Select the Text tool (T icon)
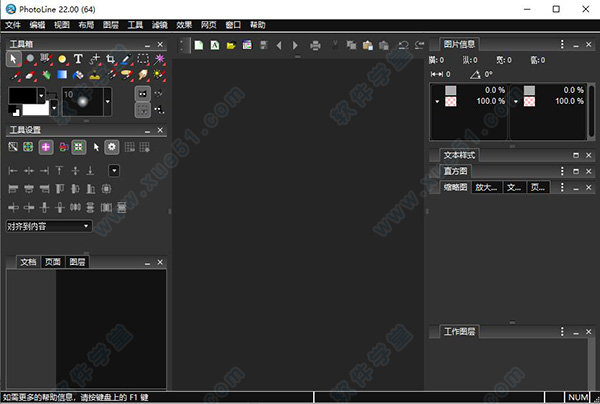The image size is (600, 404). tap(78, 59)
